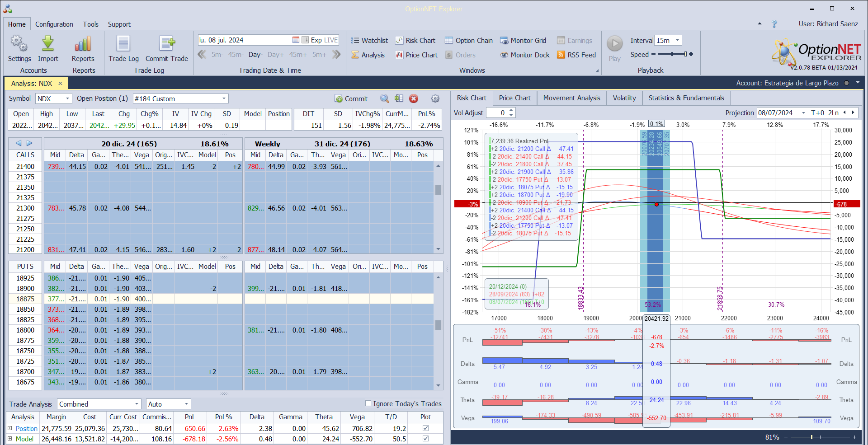Switch to the Price Chart tab
Viewport: 868px width, 445px height.
[x=515, y=98]
